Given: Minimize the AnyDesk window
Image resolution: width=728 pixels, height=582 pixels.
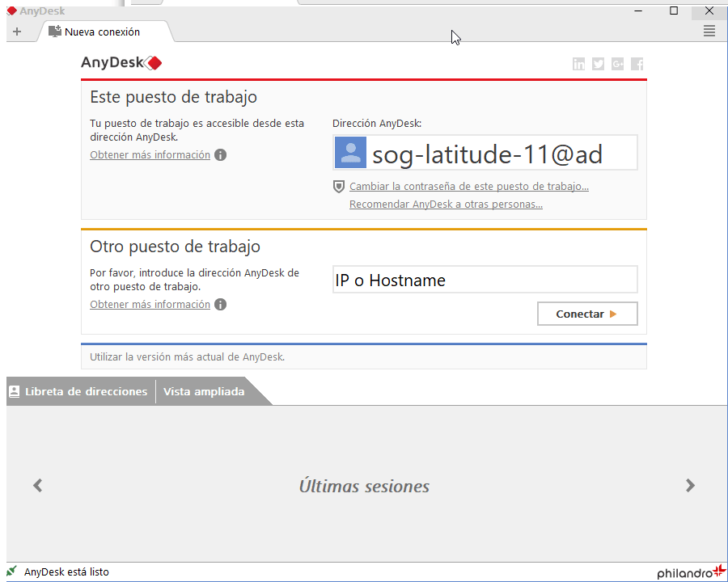Looking at the screenshot, I should [638, 11].
